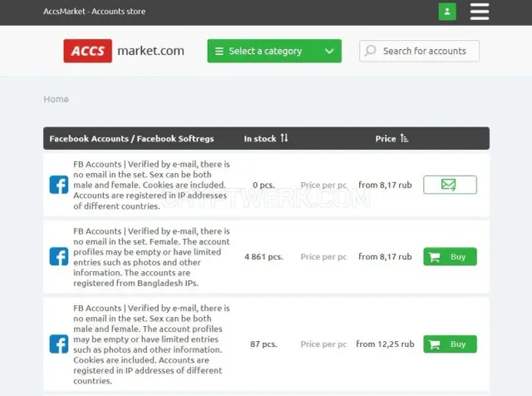Open the Select a category dropdown
The width and height of the screenshot is (532, 396).
[x=274, y=51]
